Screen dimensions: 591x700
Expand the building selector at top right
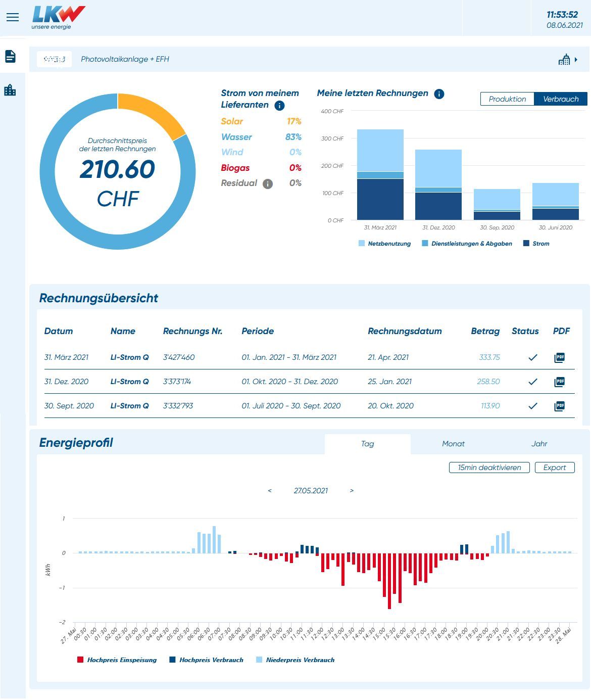tap(568, 60)
